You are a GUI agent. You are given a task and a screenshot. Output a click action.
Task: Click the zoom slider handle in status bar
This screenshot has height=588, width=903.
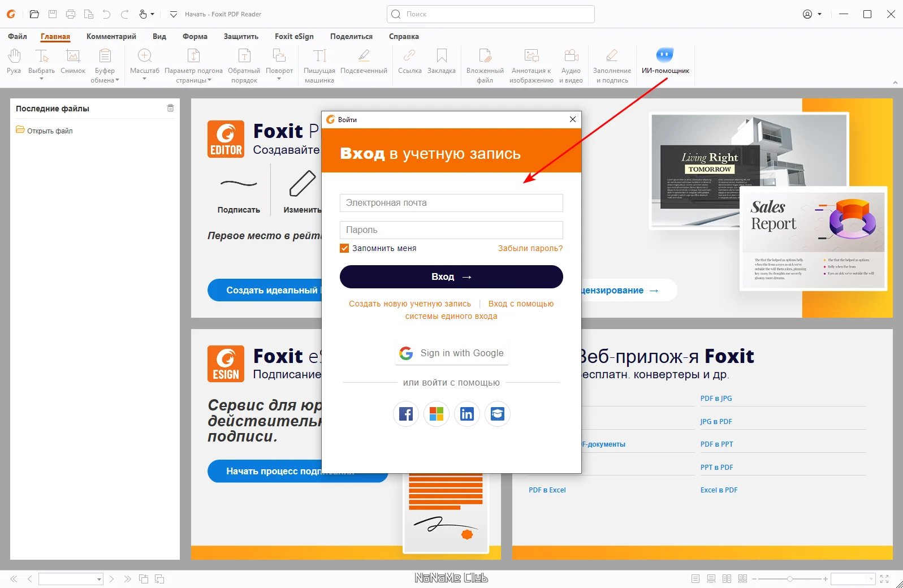pyautogui.click(x=790, y=579)
